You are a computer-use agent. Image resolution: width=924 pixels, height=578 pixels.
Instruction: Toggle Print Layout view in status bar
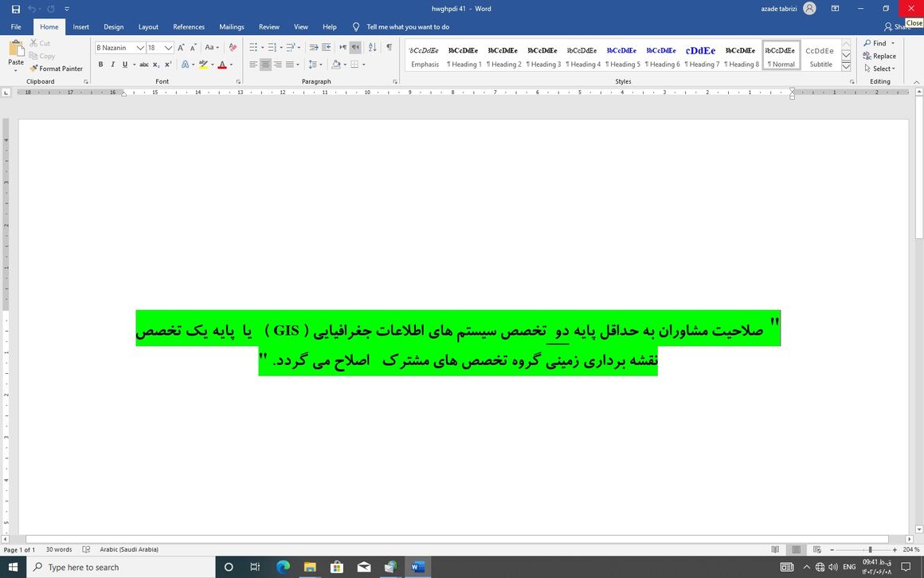point(796,549)
